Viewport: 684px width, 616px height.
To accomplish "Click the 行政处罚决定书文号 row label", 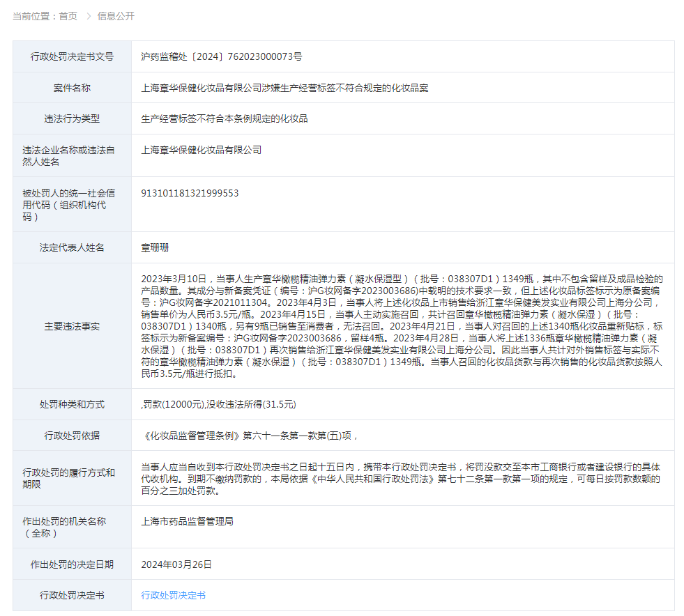I will pyautogui.click(x=72, y=56).
